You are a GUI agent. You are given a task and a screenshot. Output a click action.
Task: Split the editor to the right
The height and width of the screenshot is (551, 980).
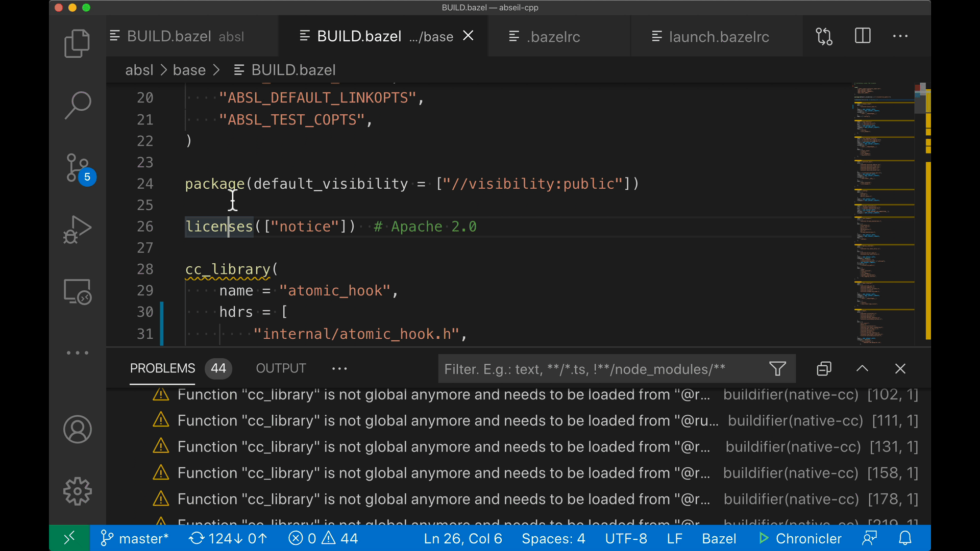pyautogui.click(x=863, y=36)
